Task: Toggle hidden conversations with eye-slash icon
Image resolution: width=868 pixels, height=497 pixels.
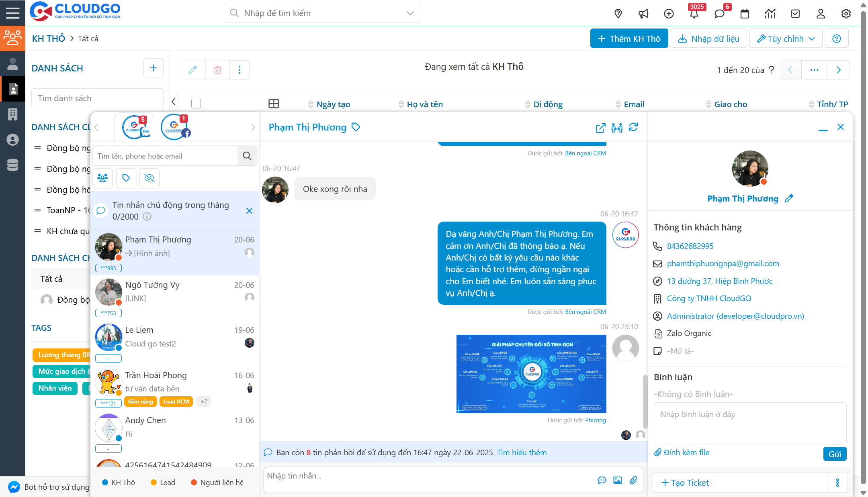Action: click(149, 178)
